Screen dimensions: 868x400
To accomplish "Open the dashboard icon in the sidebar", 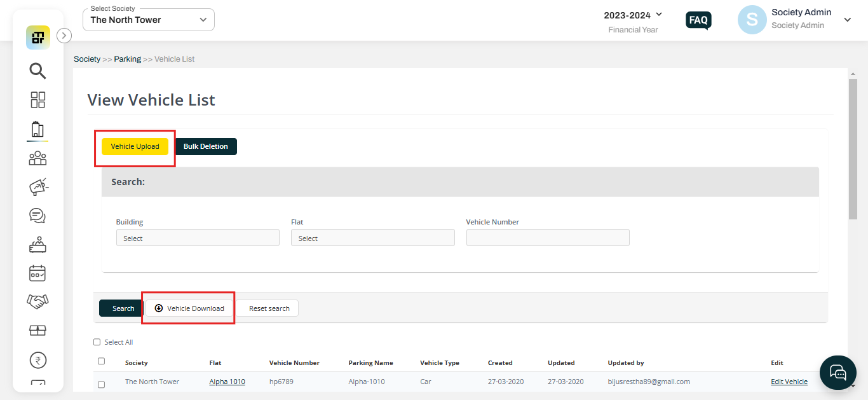I will click(37, 100).
